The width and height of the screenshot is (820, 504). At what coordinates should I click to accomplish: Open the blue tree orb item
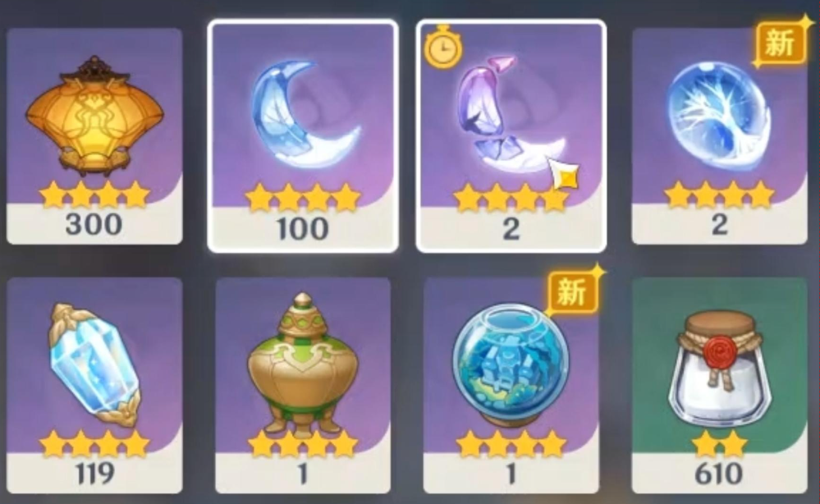tap(719, 136)
